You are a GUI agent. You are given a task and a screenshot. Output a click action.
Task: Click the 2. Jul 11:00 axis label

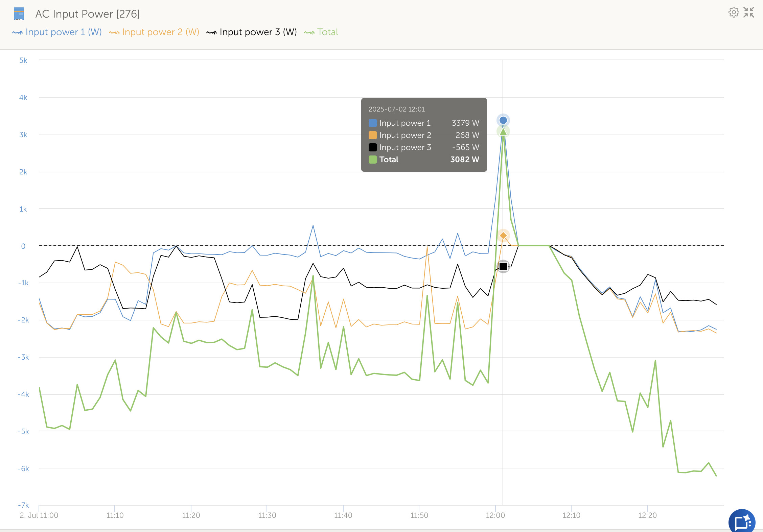[39, 515]
